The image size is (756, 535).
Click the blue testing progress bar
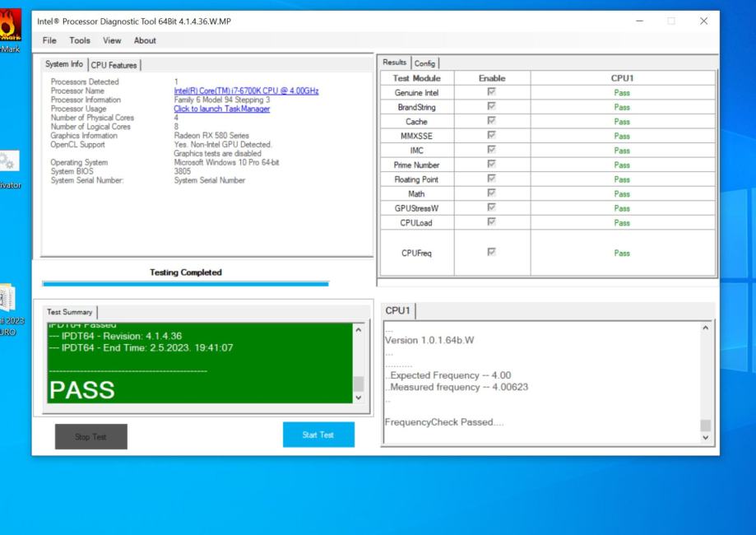[183, 283]
